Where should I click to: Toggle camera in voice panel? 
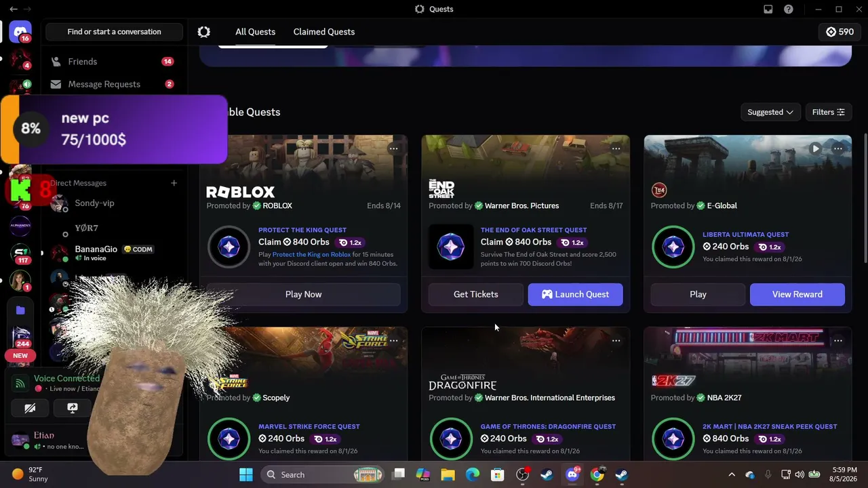tap(30, 408)
